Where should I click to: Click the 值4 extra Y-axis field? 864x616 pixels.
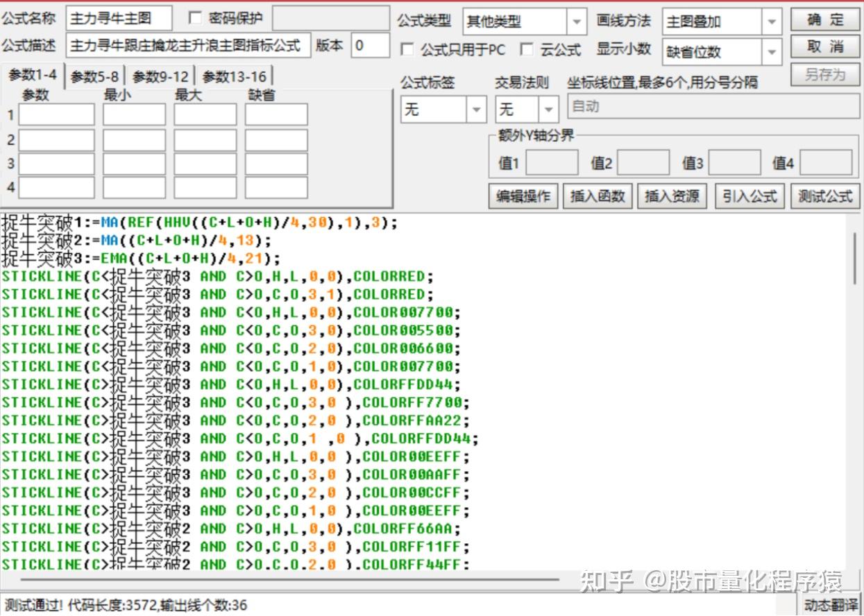[826, 163]
